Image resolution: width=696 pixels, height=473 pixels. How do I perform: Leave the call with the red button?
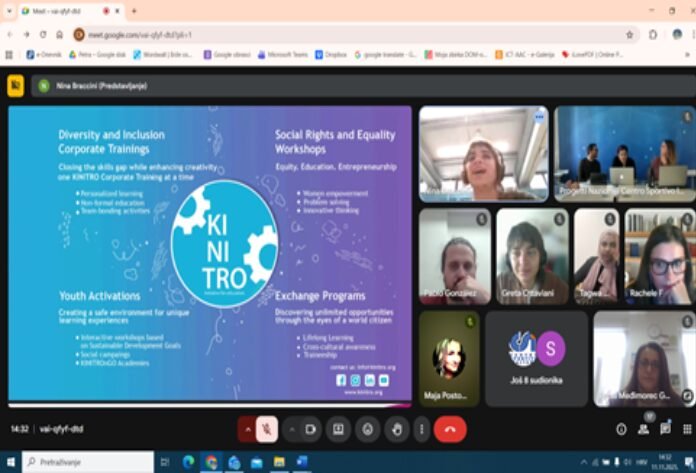click(450, 429)
